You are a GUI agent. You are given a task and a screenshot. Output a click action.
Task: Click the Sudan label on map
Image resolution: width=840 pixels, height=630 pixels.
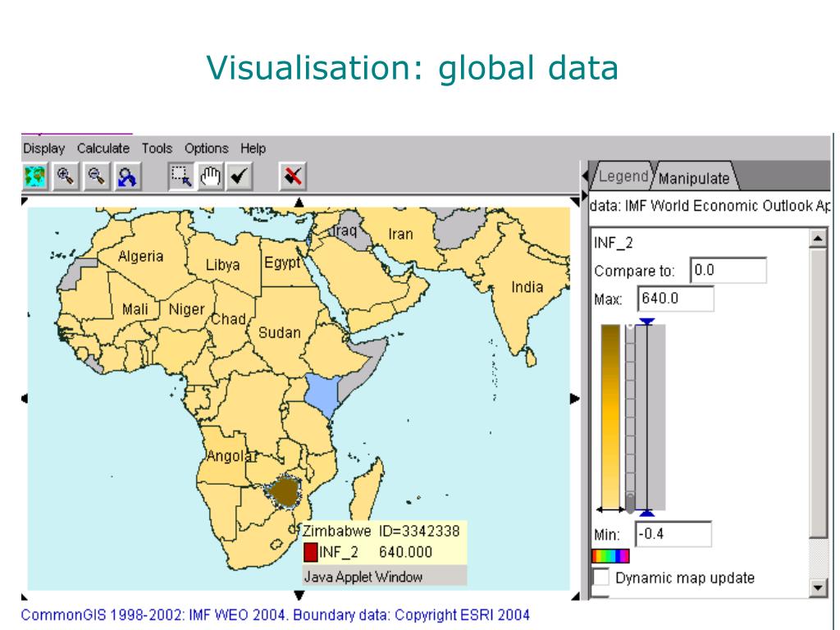point(279,333)
